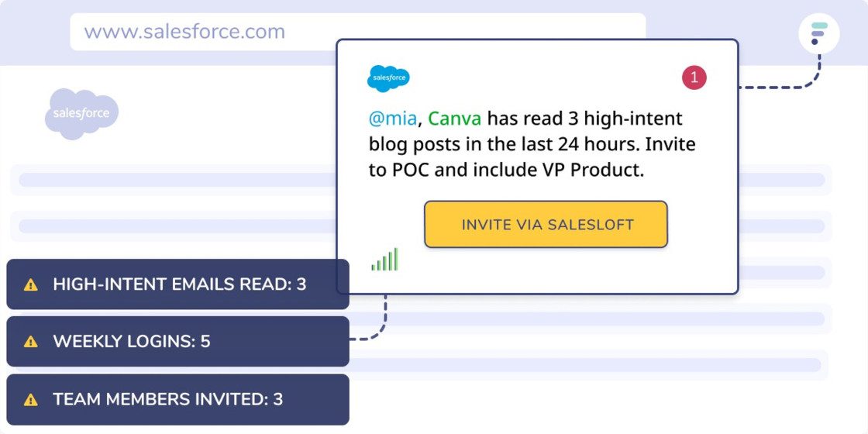Viewport: 868px width, 434px height.
Task: Click warning icon beside Team Members Invited
Action: (x=31, y=400)
